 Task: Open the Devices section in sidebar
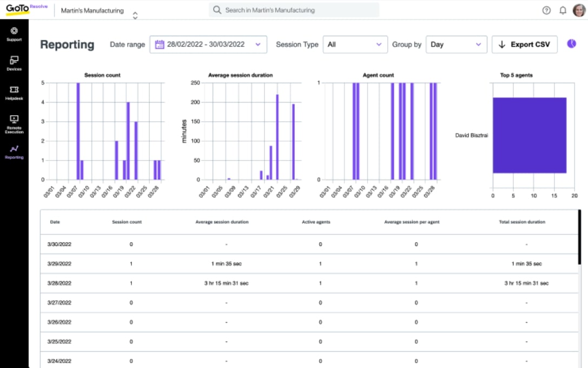(x=14, y=63)
